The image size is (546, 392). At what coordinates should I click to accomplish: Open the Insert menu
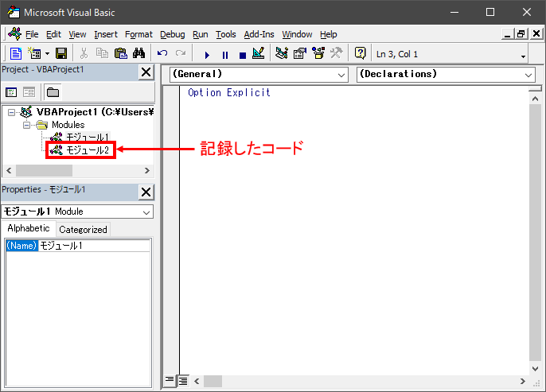click(x=106, y=34)
